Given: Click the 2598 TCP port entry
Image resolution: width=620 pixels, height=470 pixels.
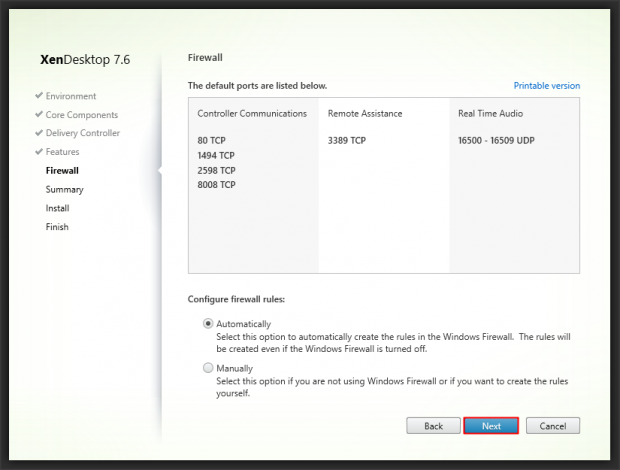Looking at the screenshot, I should 216,170.
